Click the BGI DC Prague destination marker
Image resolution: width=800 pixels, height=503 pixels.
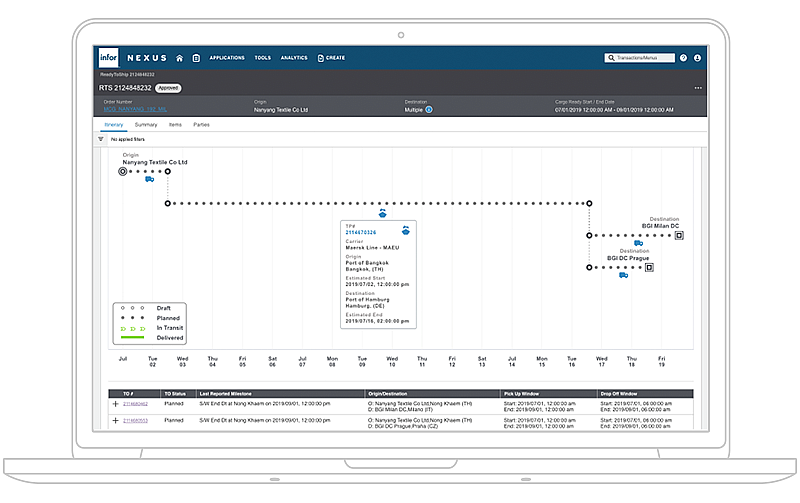click(649, 267)
